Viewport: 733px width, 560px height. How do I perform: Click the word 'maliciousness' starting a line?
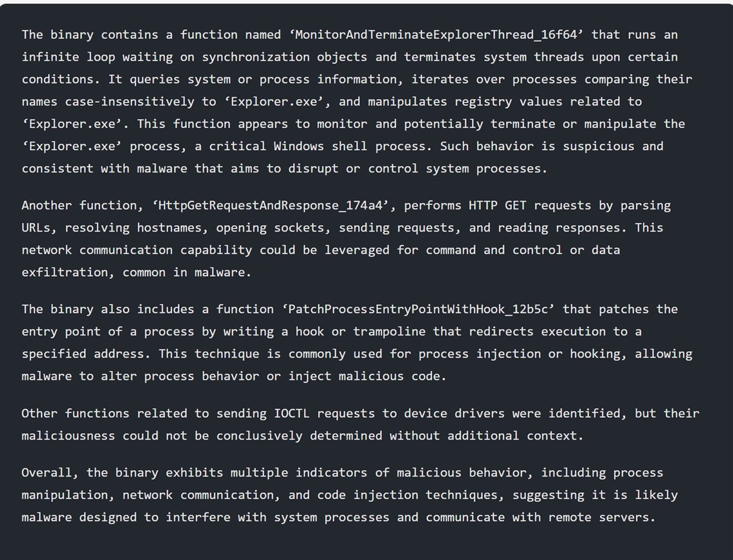tap(69, 436)
